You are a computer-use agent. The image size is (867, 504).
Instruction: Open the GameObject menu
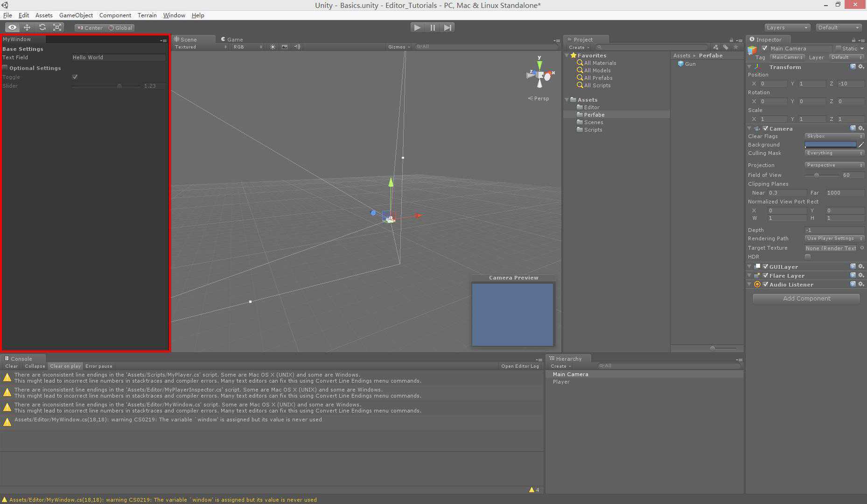(76, 15)
